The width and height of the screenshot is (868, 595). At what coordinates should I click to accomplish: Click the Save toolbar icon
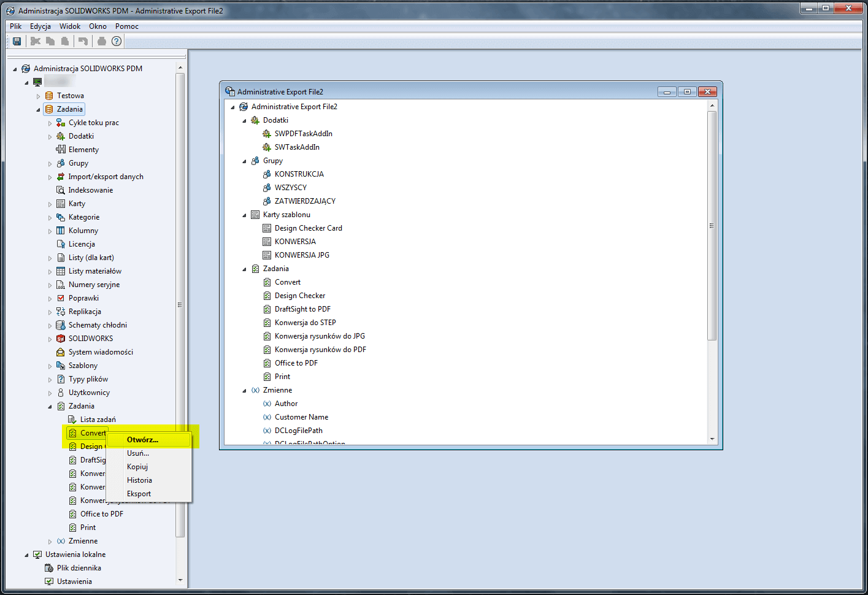(17, 40)
